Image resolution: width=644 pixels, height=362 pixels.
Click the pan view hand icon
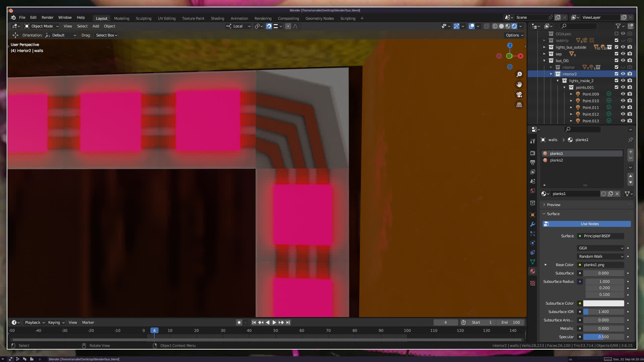click(519, 84)
